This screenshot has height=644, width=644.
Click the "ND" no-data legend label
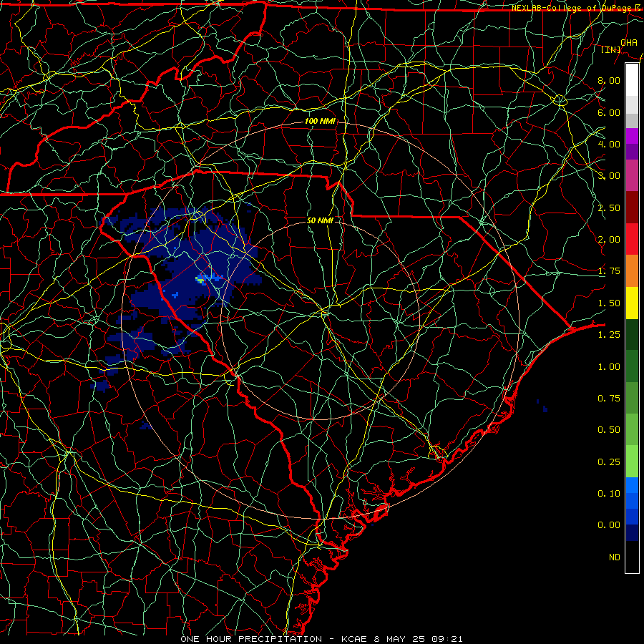[x=615, y=557]
